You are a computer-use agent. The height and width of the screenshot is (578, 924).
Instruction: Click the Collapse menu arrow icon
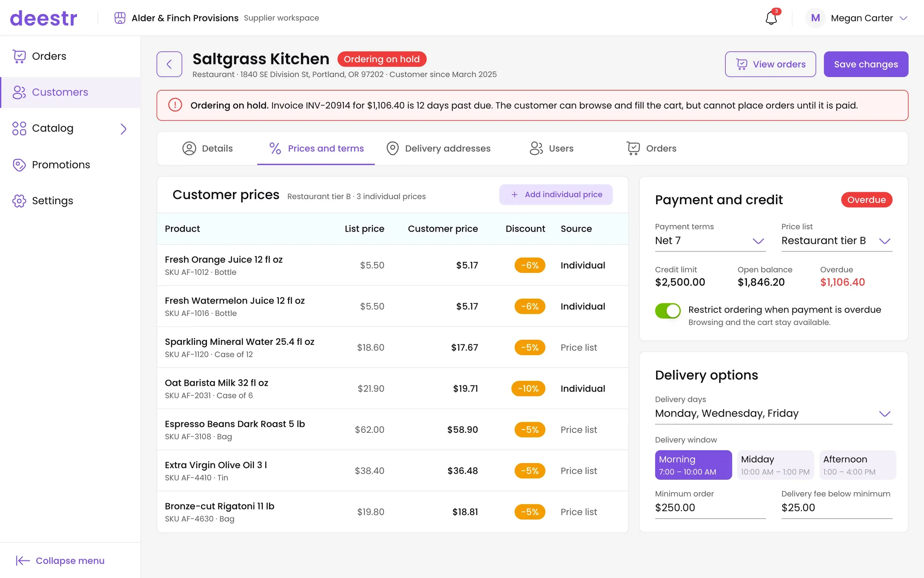point(23,561)
